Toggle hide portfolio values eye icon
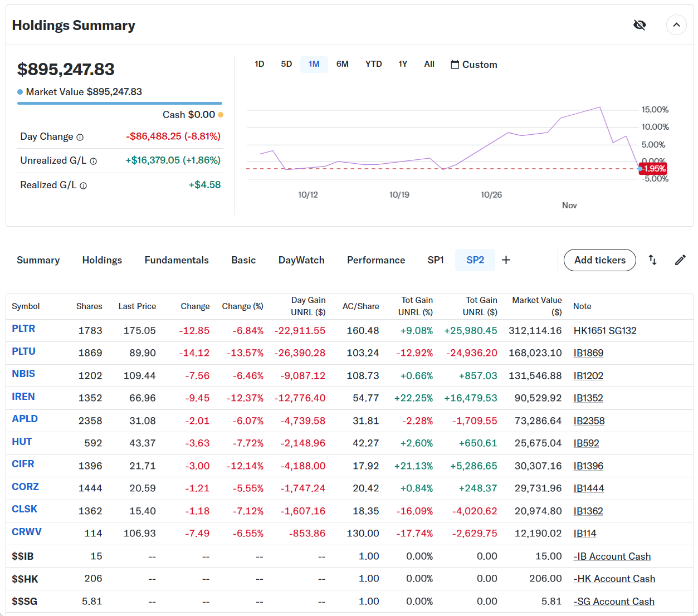Viewport: 698px width, 616px height. (640, 25)
